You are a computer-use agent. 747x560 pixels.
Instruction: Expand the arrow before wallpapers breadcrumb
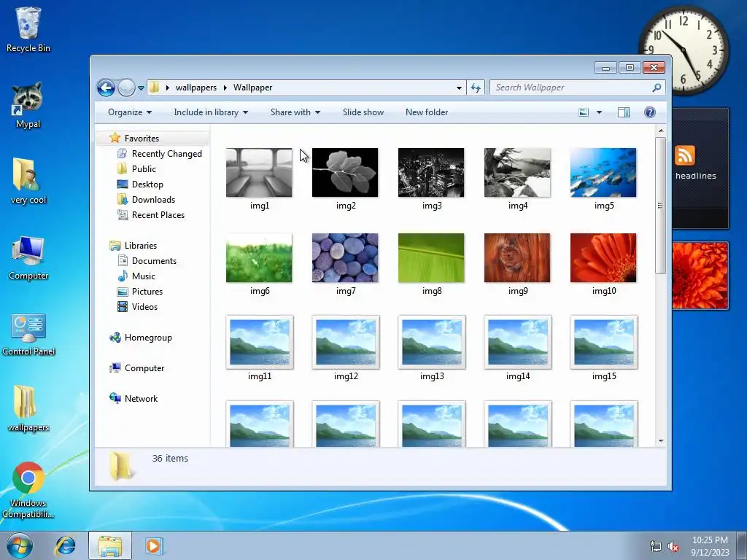[x=167, y=87]
